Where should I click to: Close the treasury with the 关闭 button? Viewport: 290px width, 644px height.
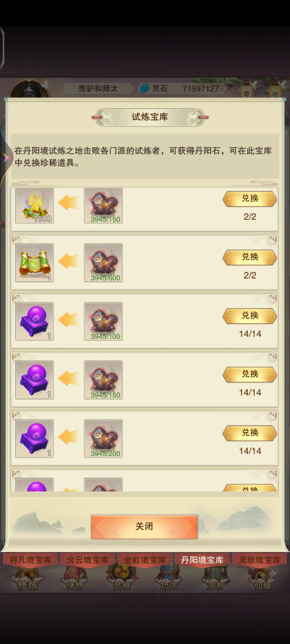[x=144, y=527]
